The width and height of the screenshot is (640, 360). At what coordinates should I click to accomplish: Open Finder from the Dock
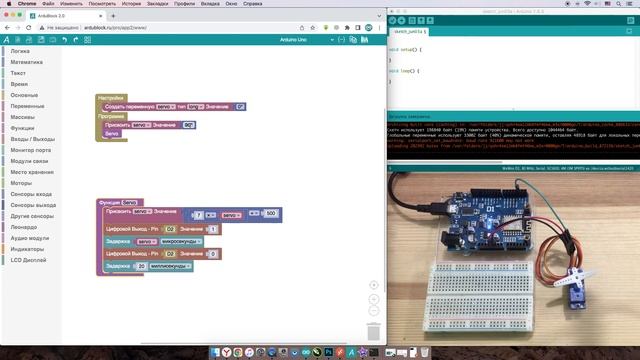tap(215, 352)
